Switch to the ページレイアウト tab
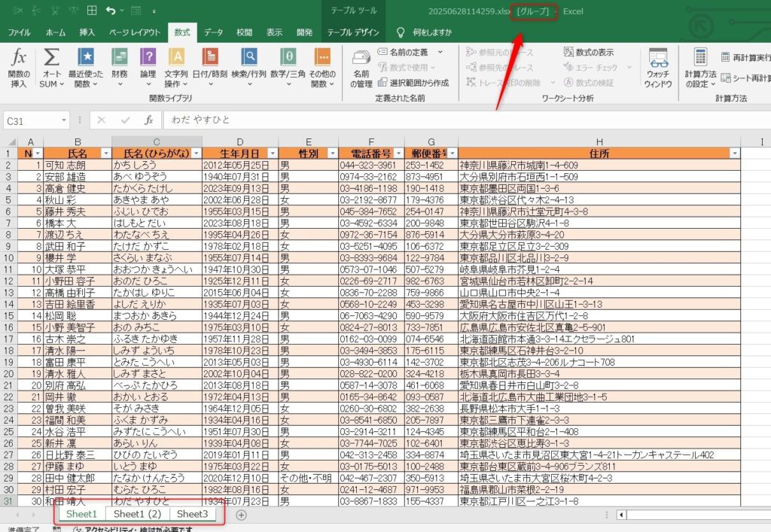Viewport: 771px width, 532px height. click(x=135, y=32)
